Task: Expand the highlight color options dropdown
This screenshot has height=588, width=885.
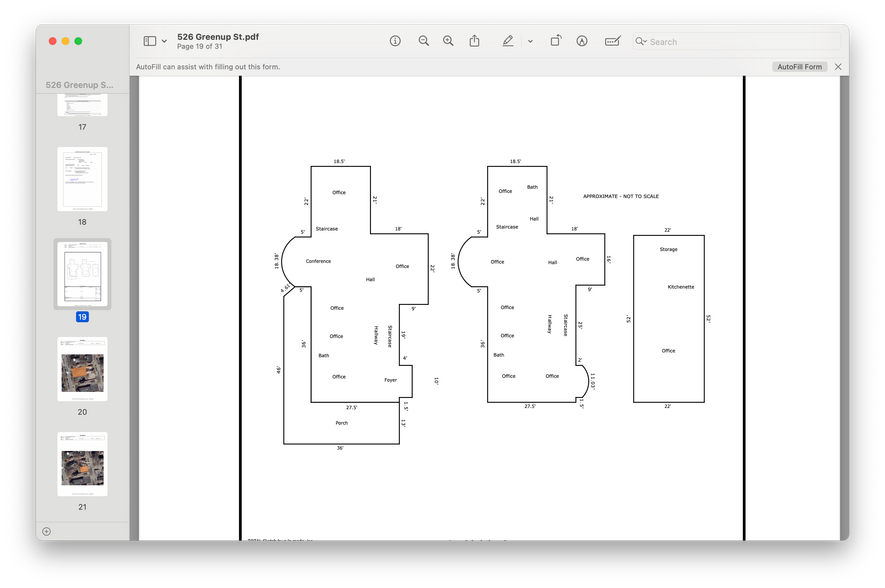Action: pos(530,41)
